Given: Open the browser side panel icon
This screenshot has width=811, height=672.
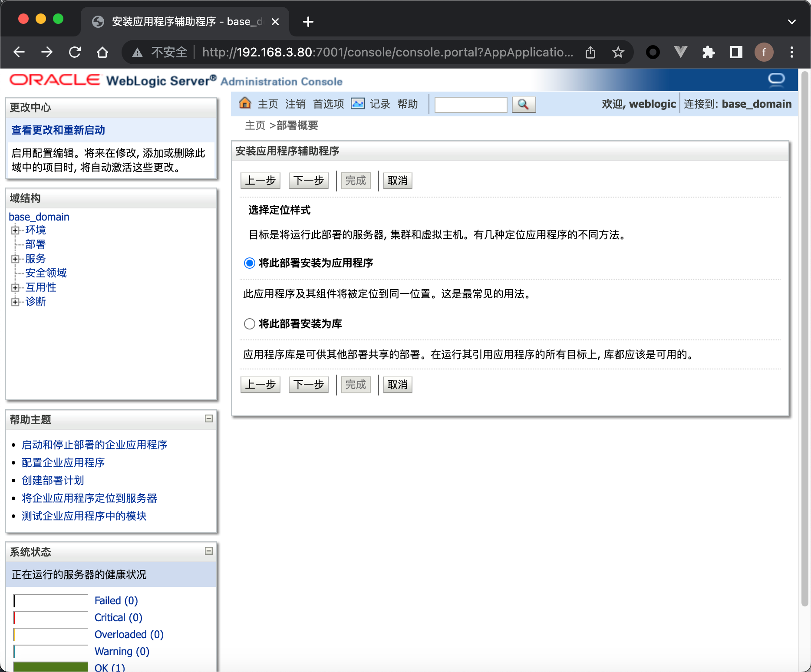Looking at the screenshot, I should click(x=736, y=53).
